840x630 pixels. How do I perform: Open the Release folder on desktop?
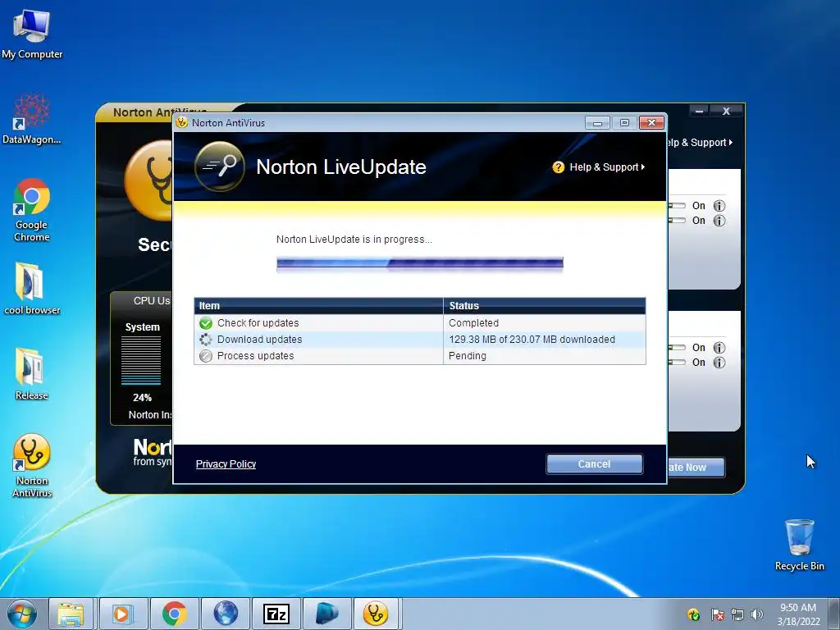32,374
